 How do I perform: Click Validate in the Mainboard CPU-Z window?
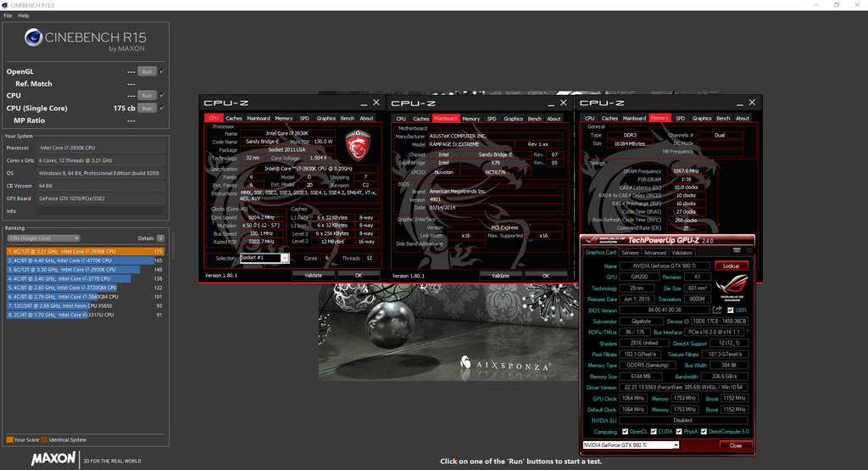500,276
